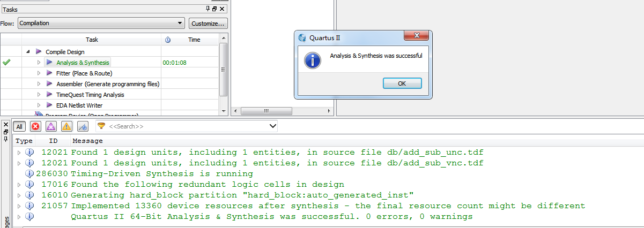The height and width of the screenshot is (228, 644).
Task: Click the Tasks list scroll down arrow
Action: (x=224, y=111)
